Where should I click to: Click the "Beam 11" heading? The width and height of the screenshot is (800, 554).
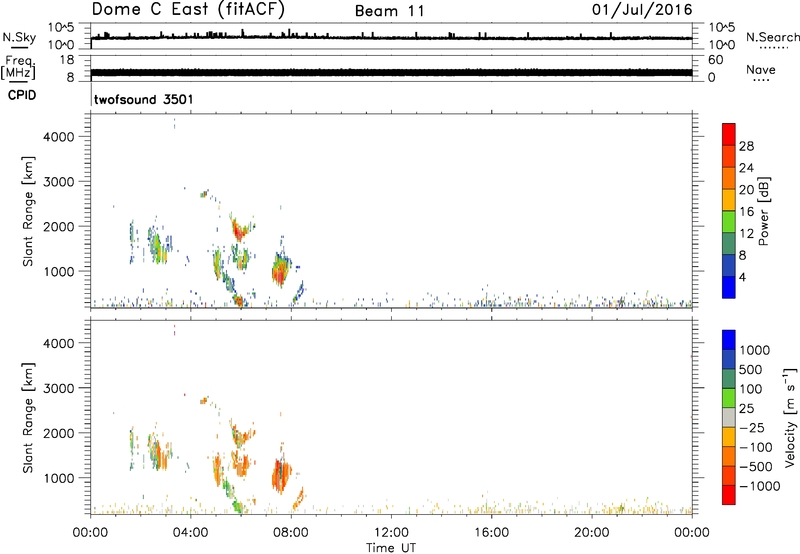click(390, 11)
